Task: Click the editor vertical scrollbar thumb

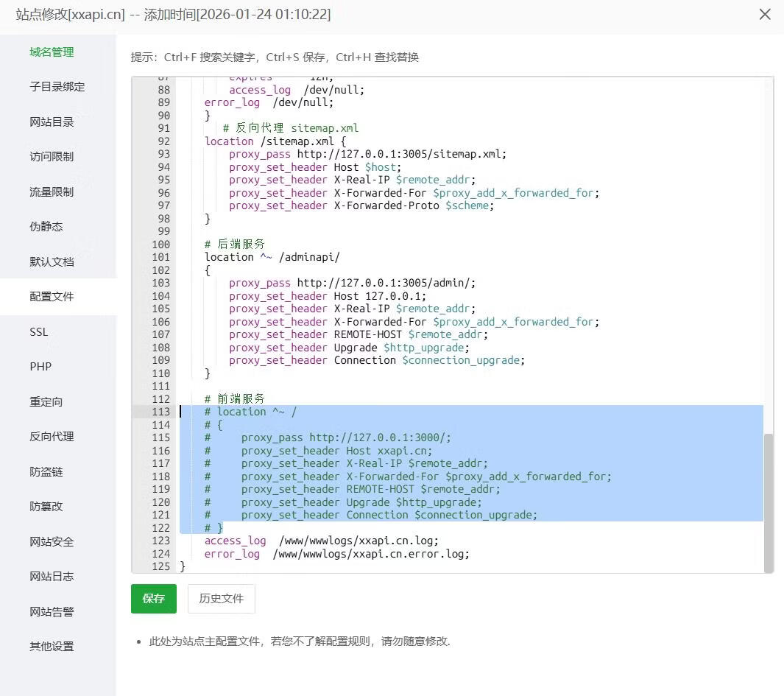Action: (769, 502)
